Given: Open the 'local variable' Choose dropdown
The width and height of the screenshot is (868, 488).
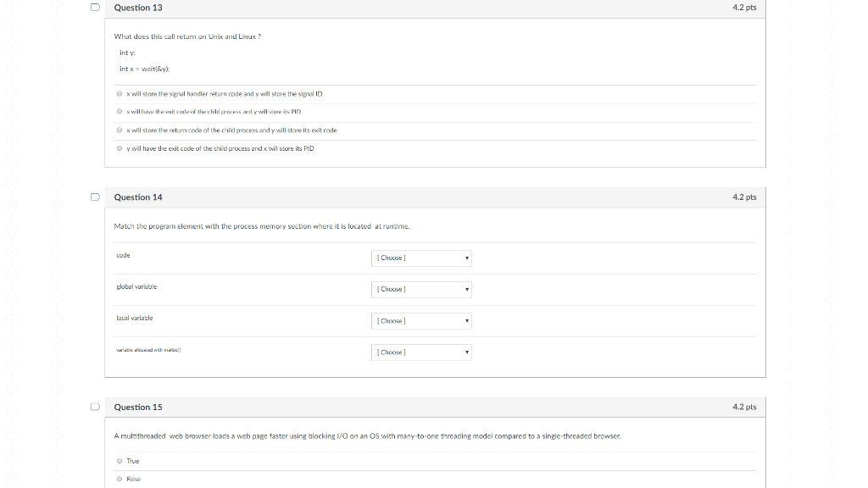Looking at the screenshot, I should (x=421, y=321).
